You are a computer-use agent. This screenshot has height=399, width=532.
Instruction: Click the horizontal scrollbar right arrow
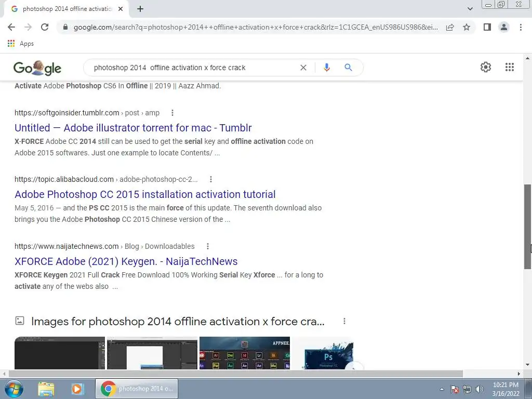518,374
